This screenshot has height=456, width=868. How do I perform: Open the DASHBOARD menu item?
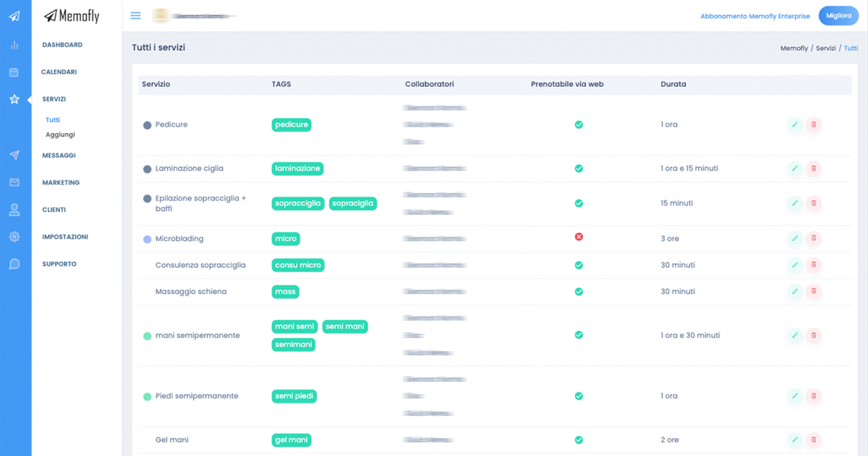pos(62,45)
